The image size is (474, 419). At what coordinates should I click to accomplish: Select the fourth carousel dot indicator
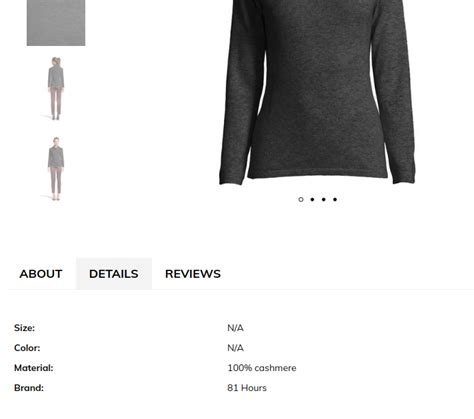point(335,199)
